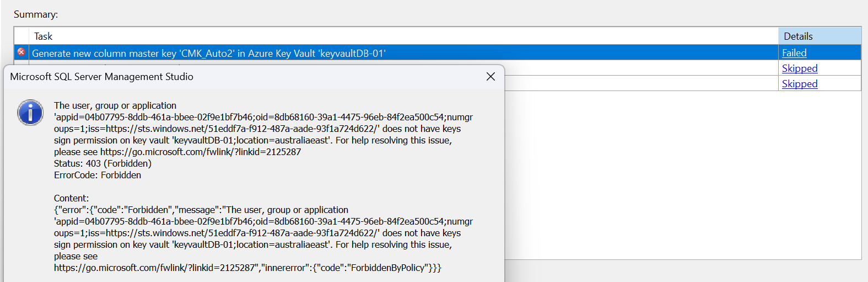868x282 pixels.
Task: Click the 'ErrorCode: Forbidden' line
Action: 98,175
